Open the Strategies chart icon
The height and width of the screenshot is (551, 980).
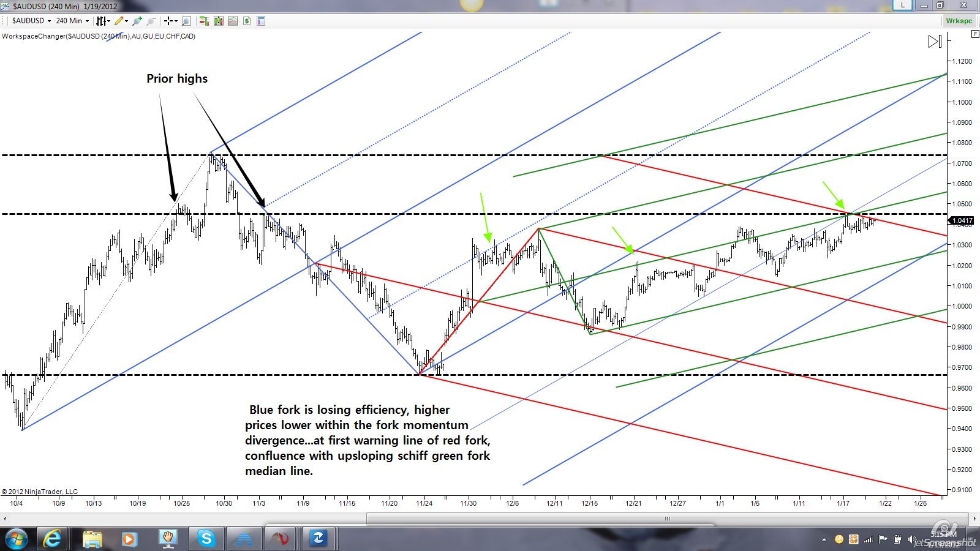pyautogui.click(x=233, y=21)
